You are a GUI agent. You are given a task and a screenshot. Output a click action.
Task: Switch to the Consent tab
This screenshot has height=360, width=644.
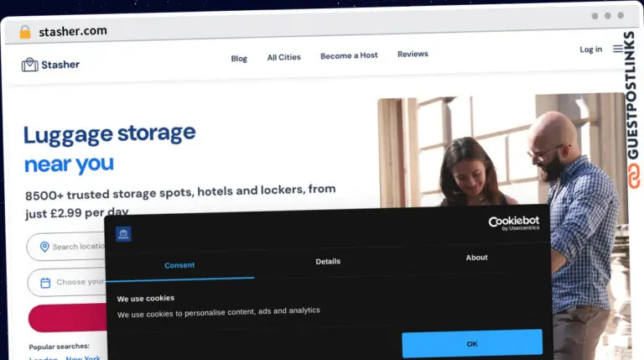pos(179,265)
